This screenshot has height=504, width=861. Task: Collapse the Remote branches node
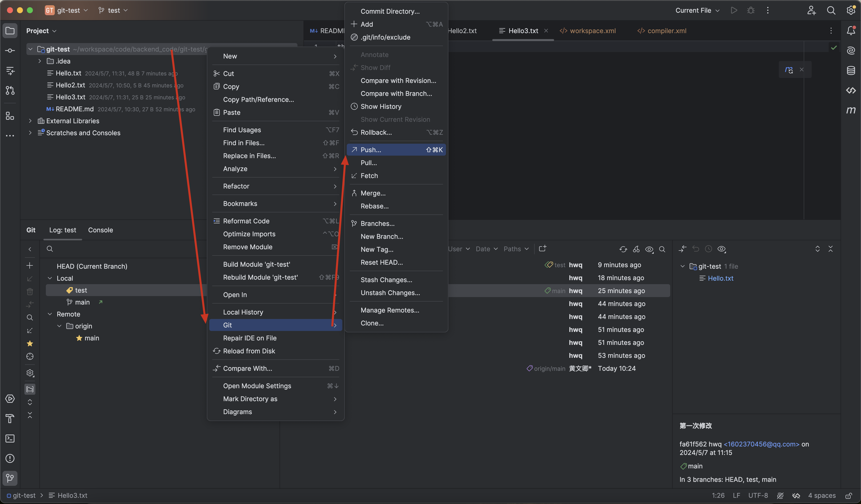point(50,314)
